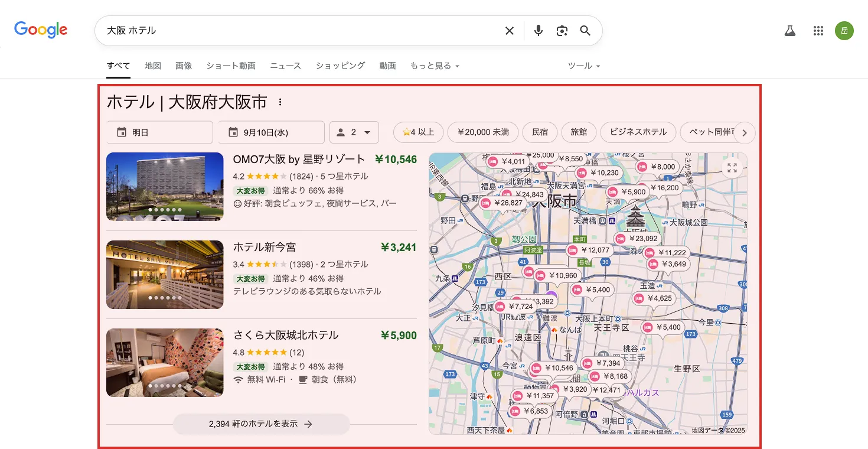Open さくら大阪城北ホテル listing title

point(286,335)
